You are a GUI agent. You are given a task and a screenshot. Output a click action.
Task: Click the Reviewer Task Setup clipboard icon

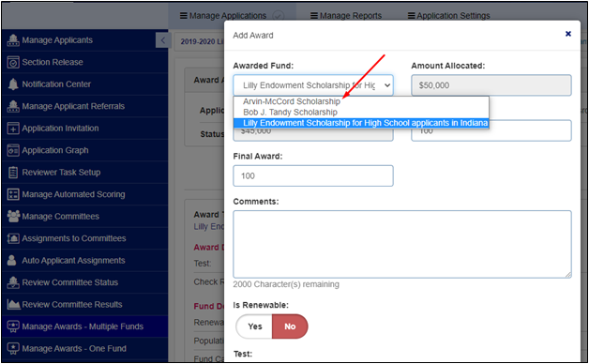click(x=13, y=173)
